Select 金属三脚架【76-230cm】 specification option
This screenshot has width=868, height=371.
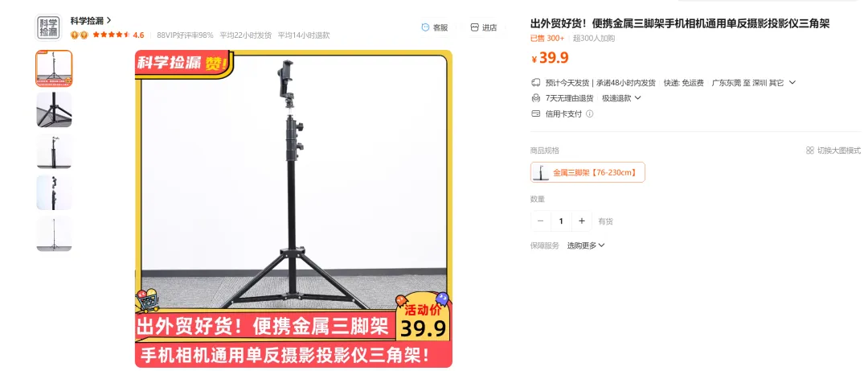[588, 172]
